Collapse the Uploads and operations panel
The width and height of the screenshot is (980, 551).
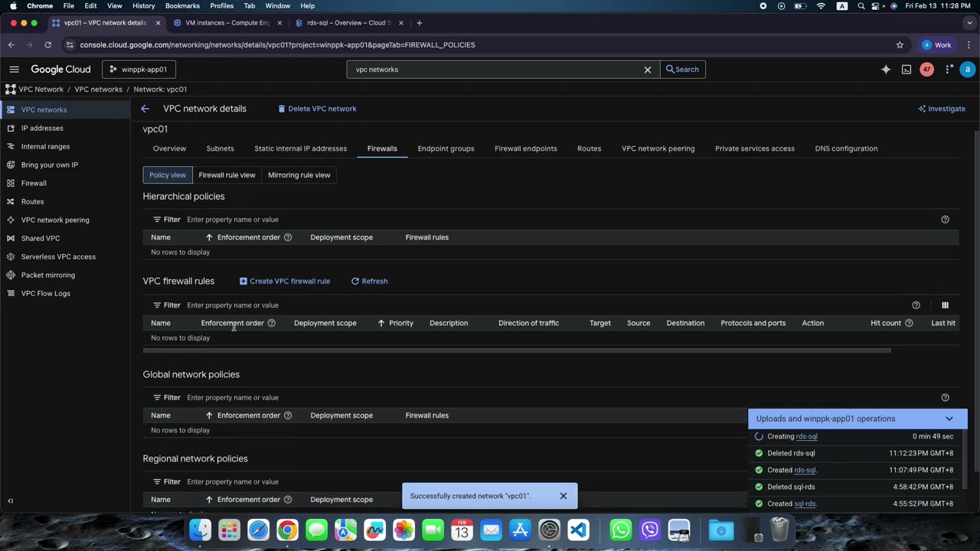pyautogui.click(x=949, y=419)
